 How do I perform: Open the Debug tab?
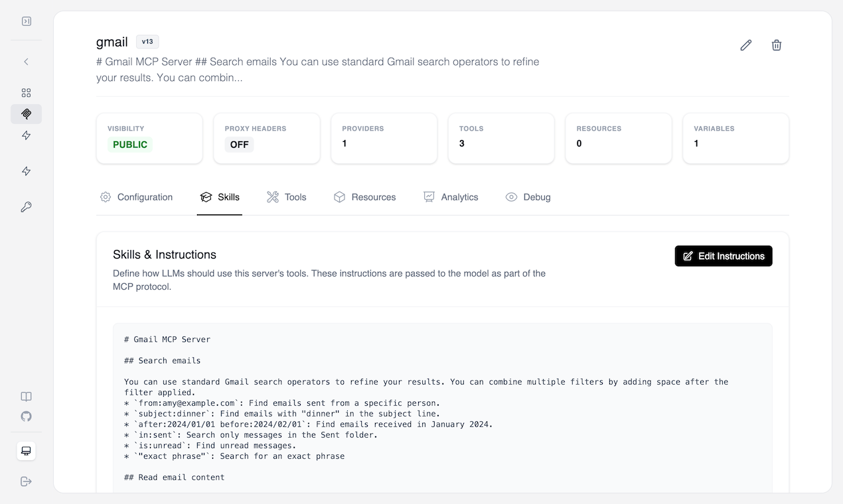click(x=528, y=197)
